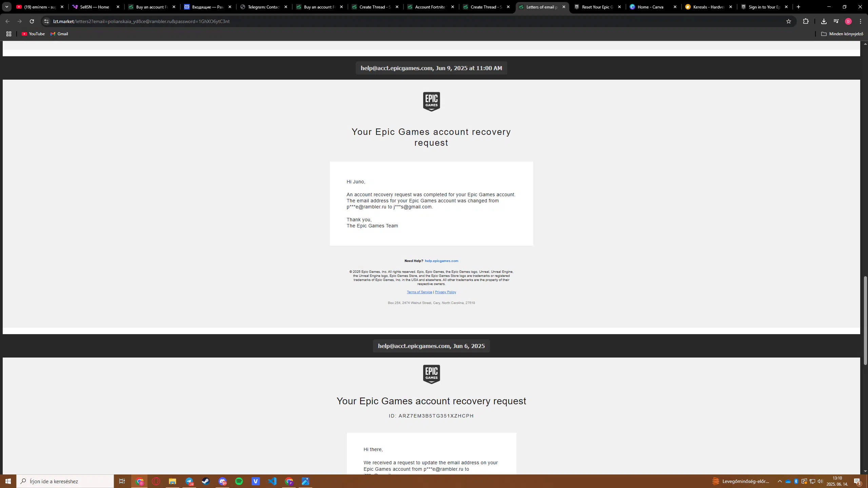
Task: Click the Epic Games logo in second email
Action: click(431, 374)
